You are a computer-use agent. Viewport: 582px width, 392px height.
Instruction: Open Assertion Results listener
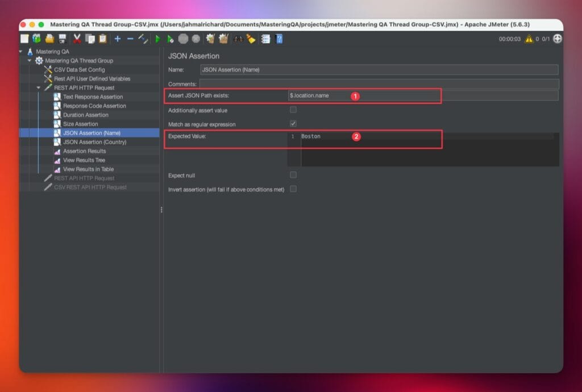(84, 151)
